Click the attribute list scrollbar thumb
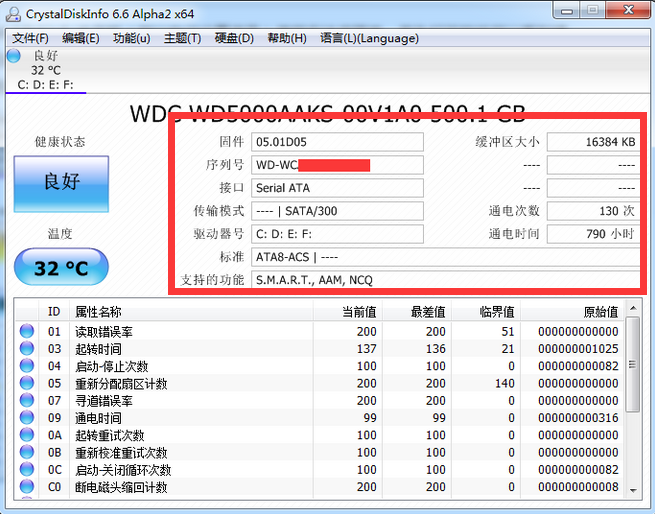 pos(633,364)
